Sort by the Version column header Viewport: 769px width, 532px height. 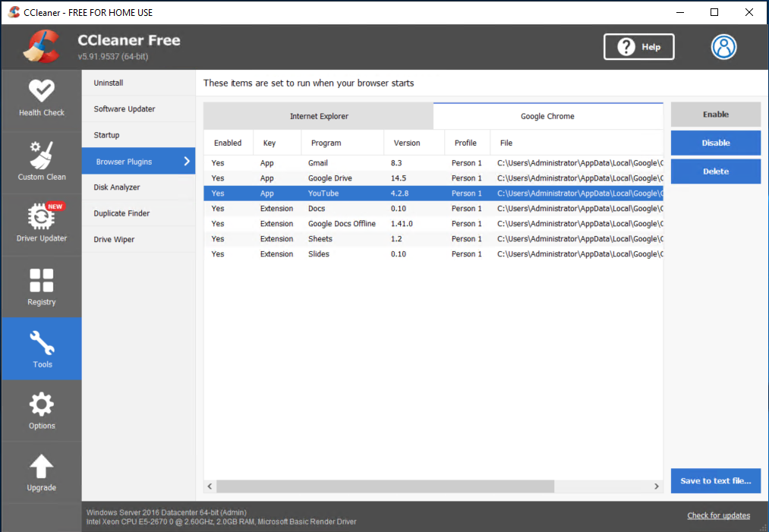pos(414,143)
